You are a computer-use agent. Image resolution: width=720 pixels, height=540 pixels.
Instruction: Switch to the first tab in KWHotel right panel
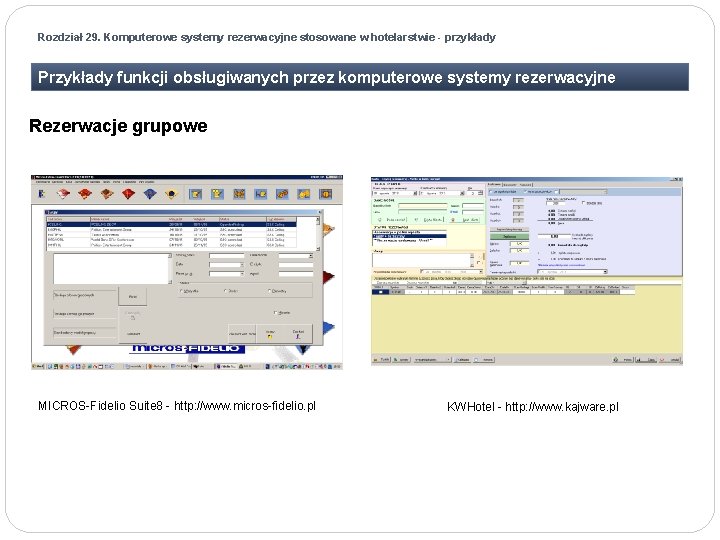[494, 184]
